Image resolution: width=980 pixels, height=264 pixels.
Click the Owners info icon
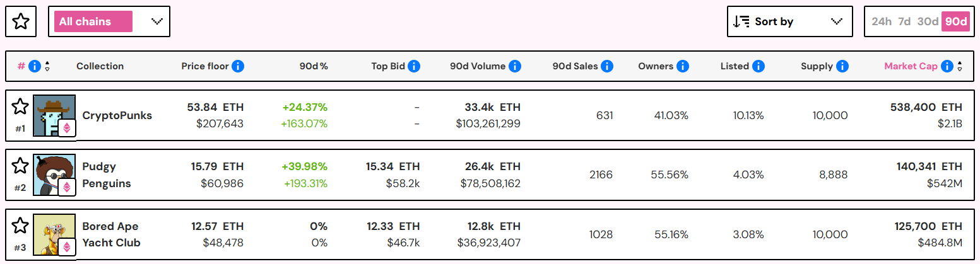pyautogui.click(x=683, y=66)
